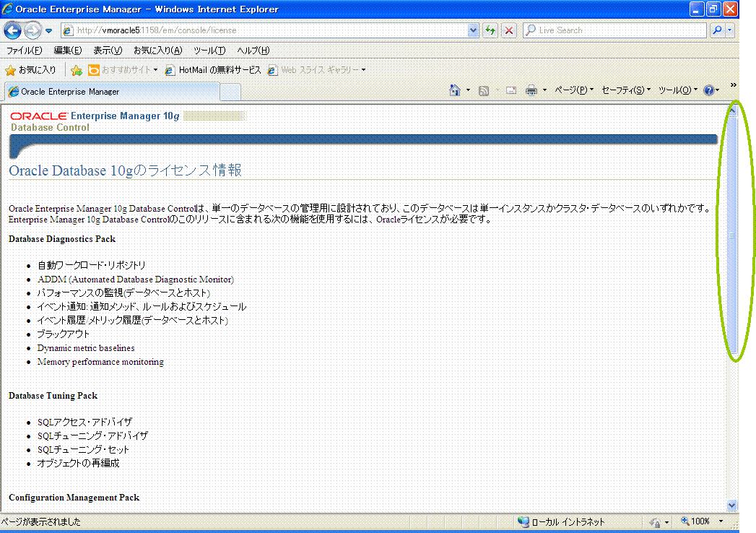Open the RSS feeds dropdown arrow
This screenshot has width=756, height=533.
(497, 90)
